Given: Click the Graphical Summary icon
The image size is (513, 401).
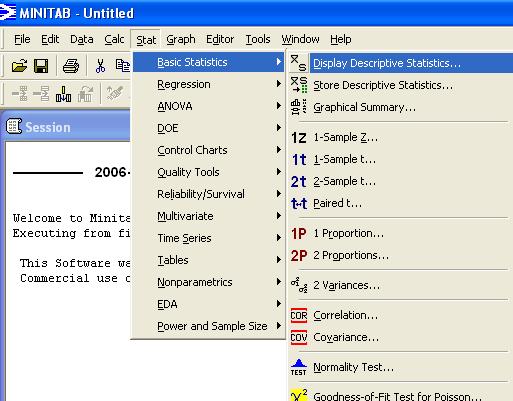Looking at the screenshot, I should click(x=299, y=107).
